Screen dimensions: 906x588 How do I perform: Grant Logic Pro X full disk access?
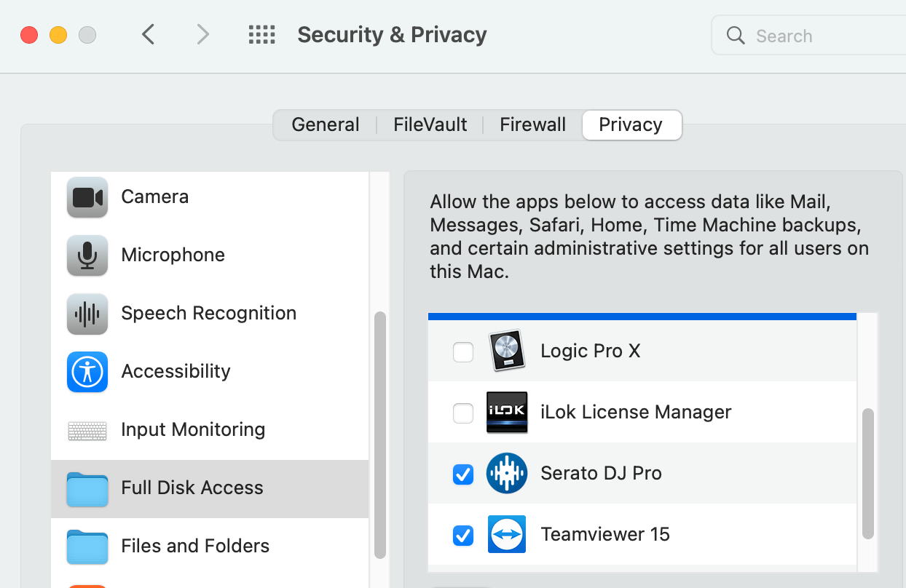pyautogui.click(x=463, y=351)
